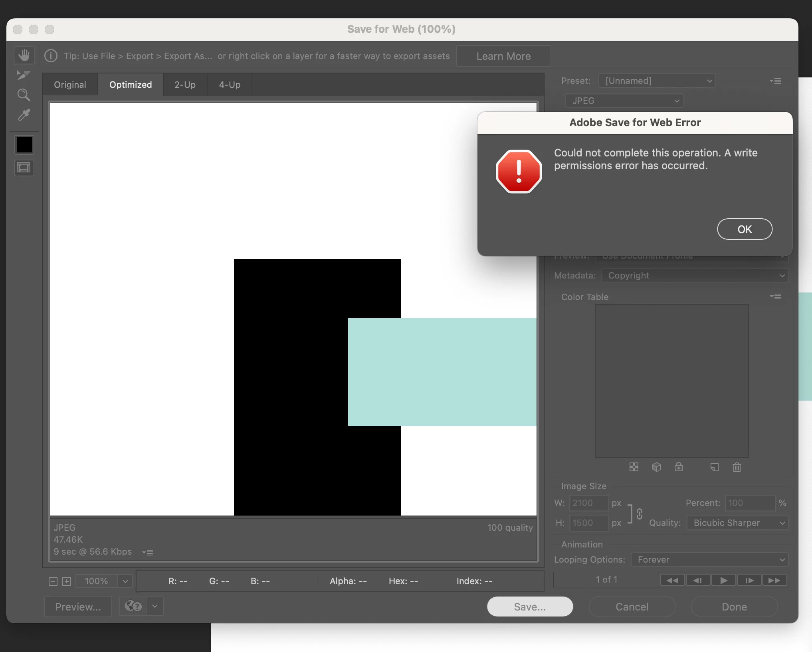Open the JPEG format dropdown
The width and height of the screenshot is (812, 652).
[x=624, y=101]
